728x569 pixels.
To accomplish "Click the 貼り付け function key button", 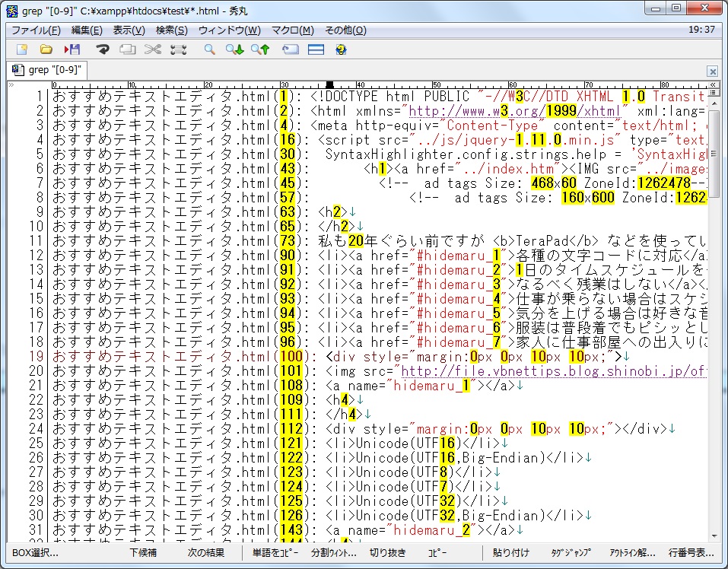I will tap(511, 553).
